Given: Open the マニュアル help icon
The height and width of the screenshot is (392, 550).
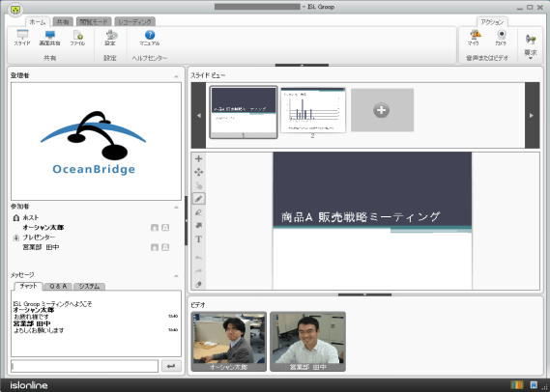Looking at the screenshot, I should [x=150, y=38].
